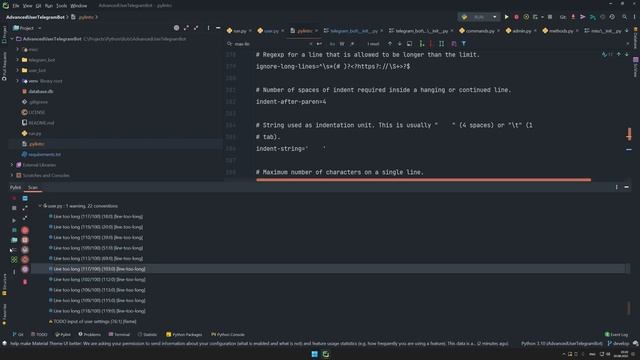Select the highlighted Line too long (117/100) row
This screenshot has width=640, height=360.
coord(328,269)
